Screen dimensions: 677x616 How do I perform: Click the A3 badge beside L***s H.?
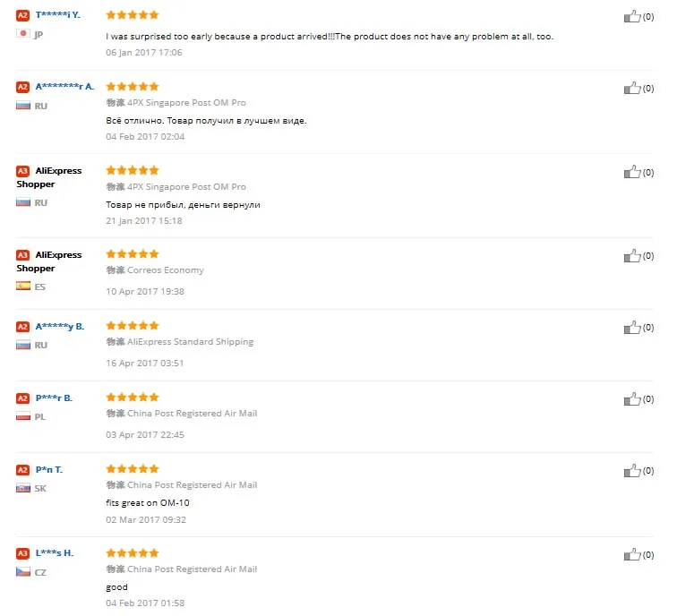[22, 553]
